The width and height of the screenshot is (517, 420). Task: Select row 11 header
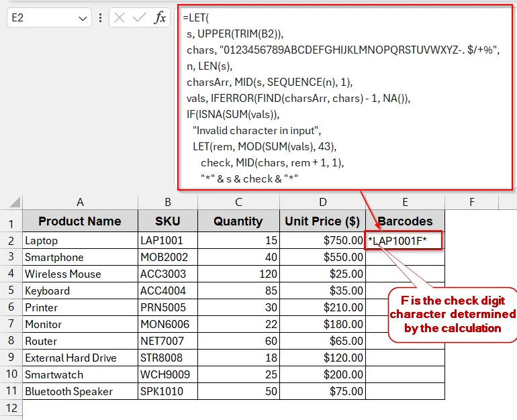tap(11, 391)
